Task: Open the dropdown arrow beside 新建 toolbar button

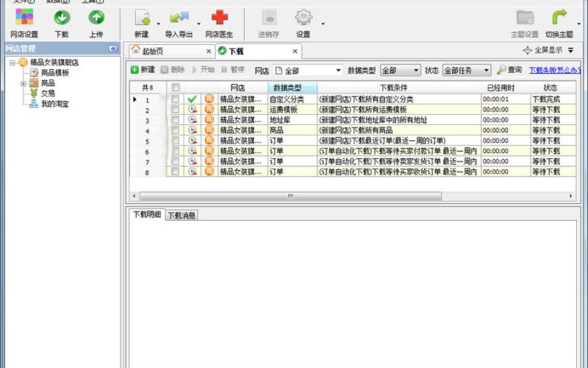Action: [x=158, y=24]
